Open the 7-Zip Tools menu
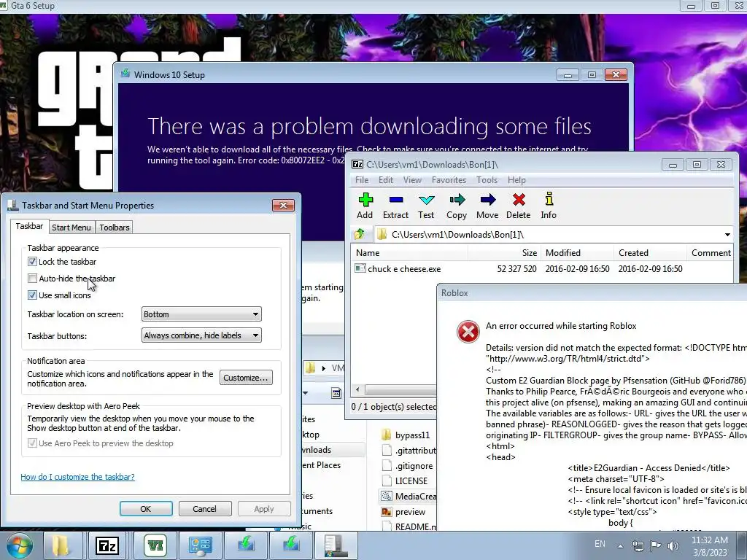 click(487, 180)
